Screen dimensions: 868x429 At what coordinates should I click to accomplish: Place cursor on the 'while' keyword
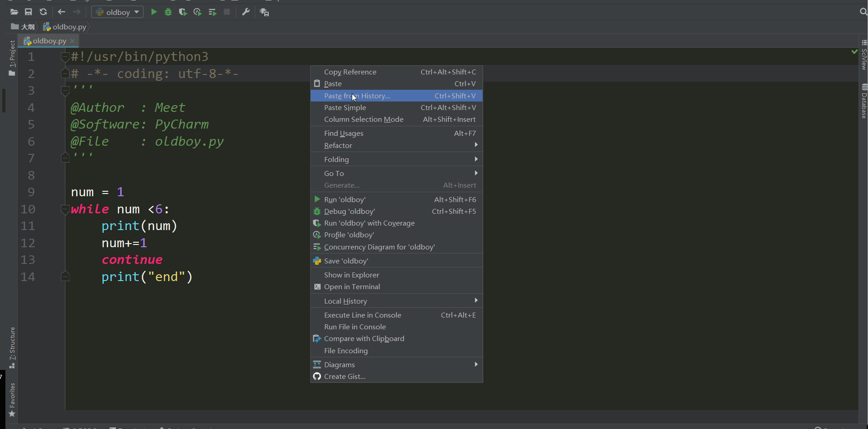point(90,209)
